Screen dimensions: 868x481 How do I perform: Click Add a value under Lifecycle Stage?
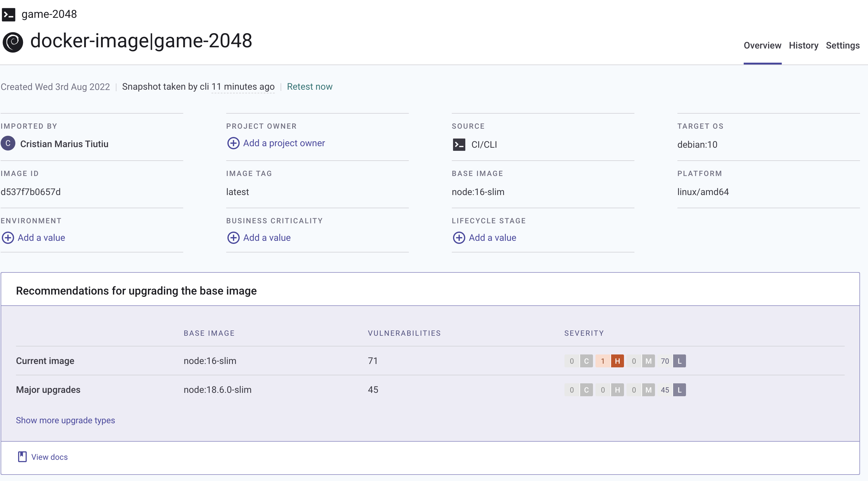point(492,237)
